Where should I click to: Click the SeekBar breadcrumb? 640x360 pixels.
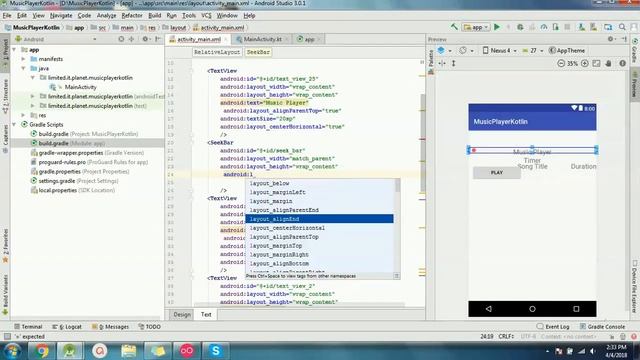click(x=258, y=52)
